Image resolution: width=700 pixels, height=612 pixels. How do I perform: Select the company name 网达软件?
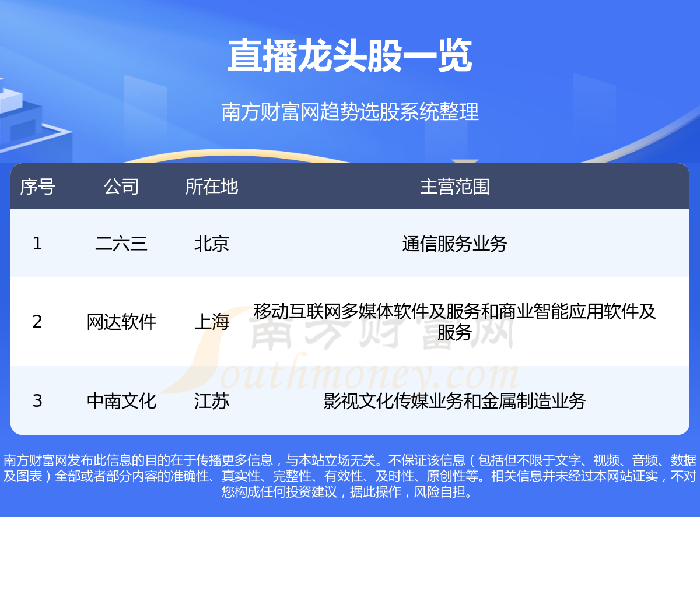coord(121,322)
